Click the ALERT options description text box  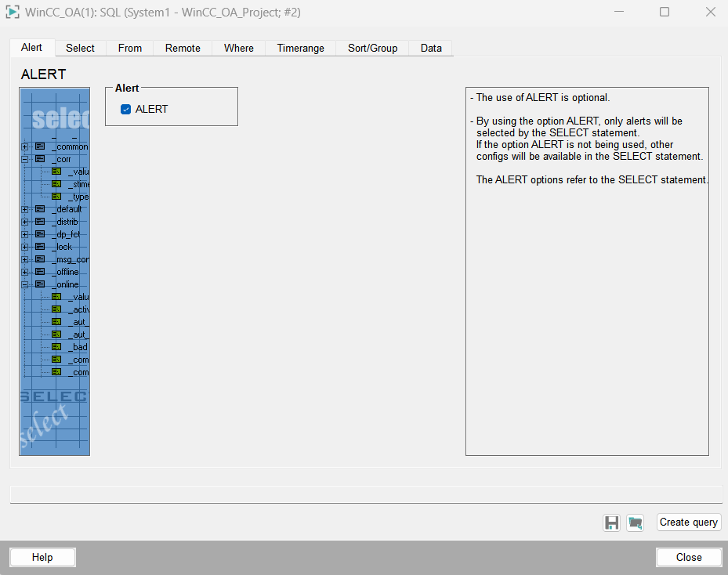[x=587, y=313]
